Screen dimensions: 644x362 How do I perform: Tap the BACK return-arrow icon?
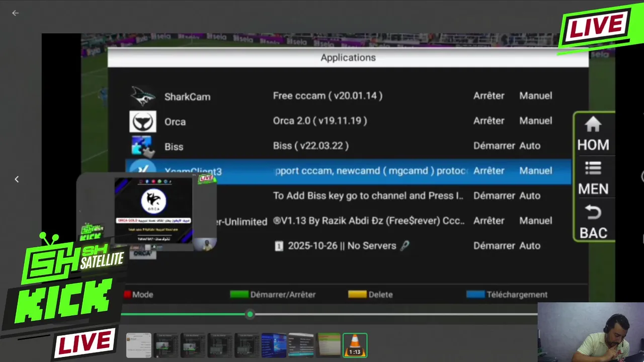(x=593, y=212)
